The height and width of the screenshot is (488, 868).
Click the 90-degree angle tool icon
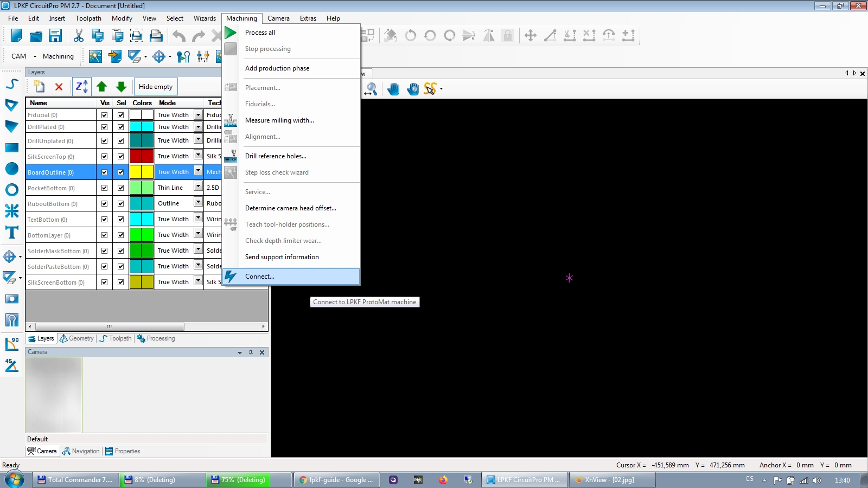(x=12, y=344)
